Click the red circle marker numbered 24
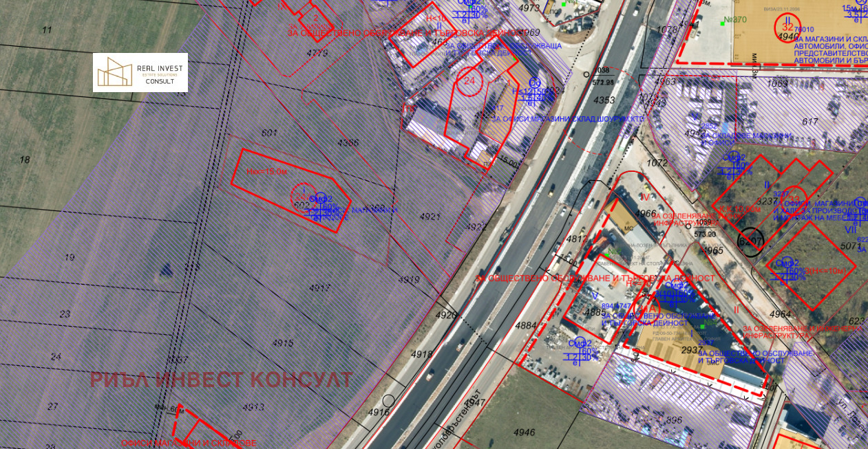 [470, 80]
